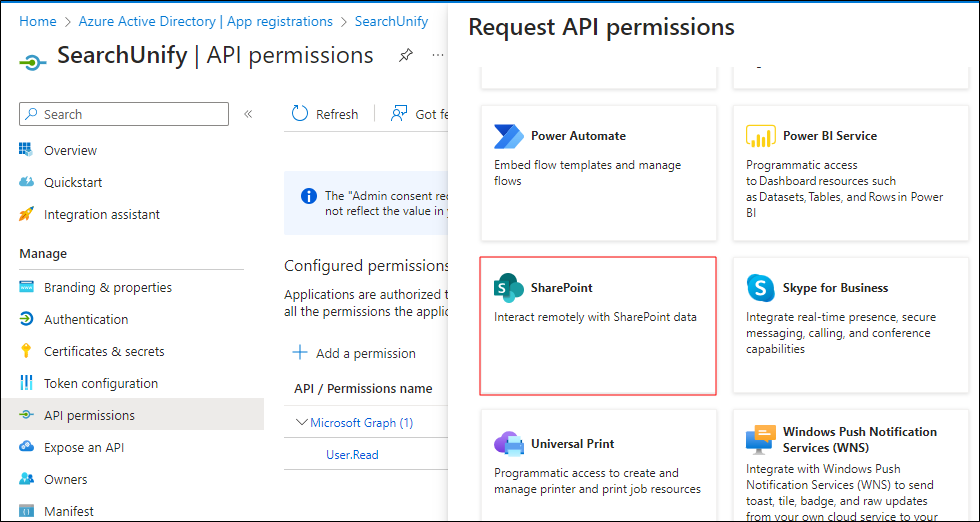This screenshot has width=980, height=522.
Task: Collapse the Microsoft Graph permissions group
Action: click(302, 423)
